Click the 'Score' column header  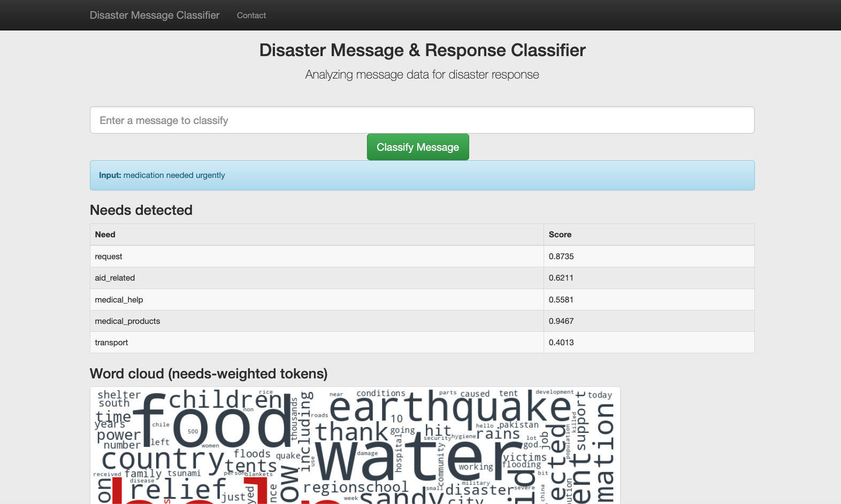click(x=649, y=235)
